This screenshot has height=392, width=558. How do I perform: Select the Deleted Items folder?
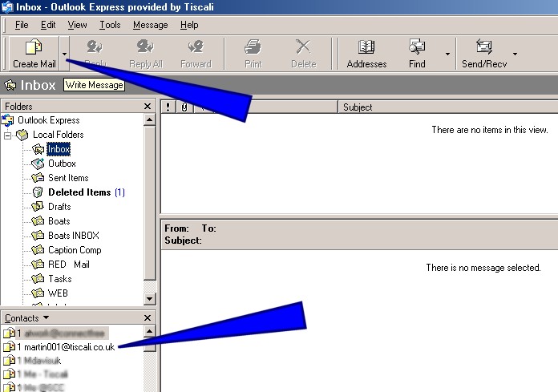click(x=79, y=192)
